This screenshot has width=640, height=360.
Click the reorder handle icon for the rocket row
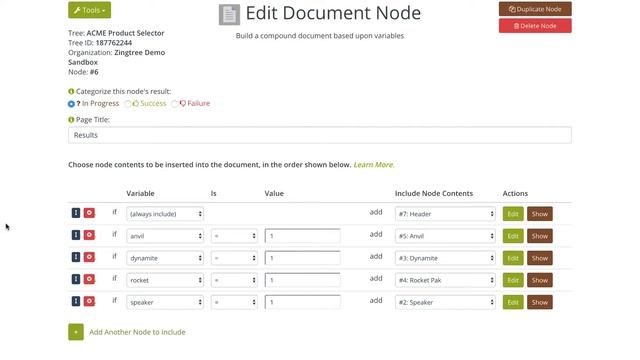pos(76,279)
